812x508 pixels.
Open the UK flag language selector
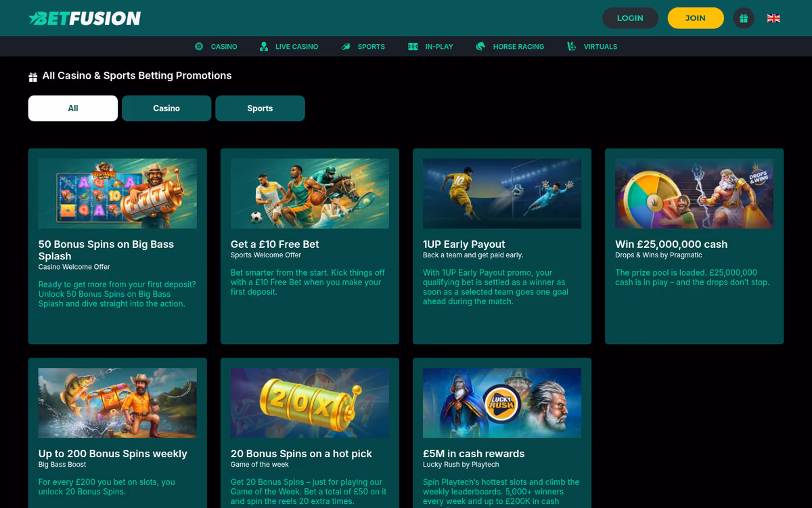pyautogui.click(x=773, y=18)
